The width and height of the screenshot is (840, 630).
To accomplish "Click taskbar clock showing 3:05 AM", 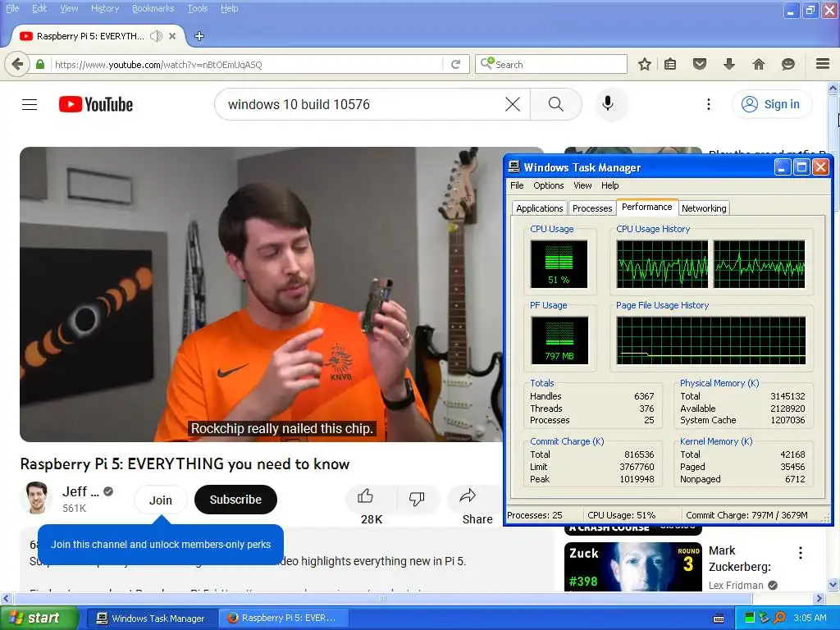I will tap(810, 618).
